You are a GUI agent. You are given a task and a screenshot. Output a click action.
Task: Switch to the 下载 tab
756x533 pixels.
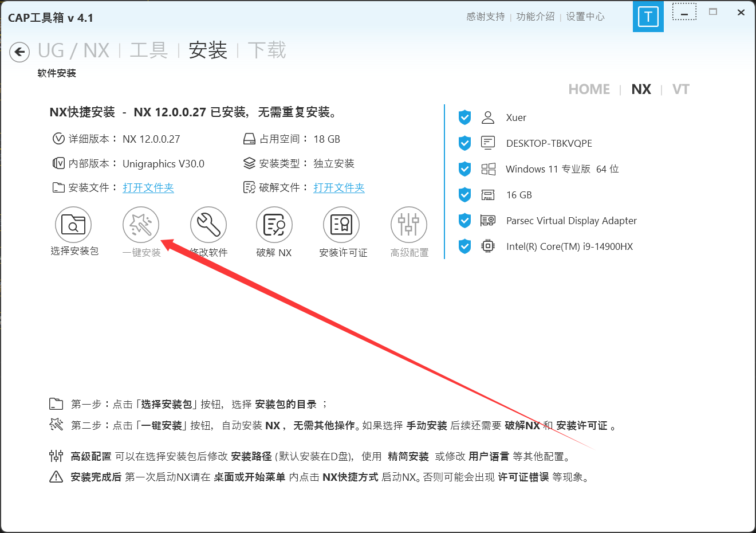click(267, 50)
